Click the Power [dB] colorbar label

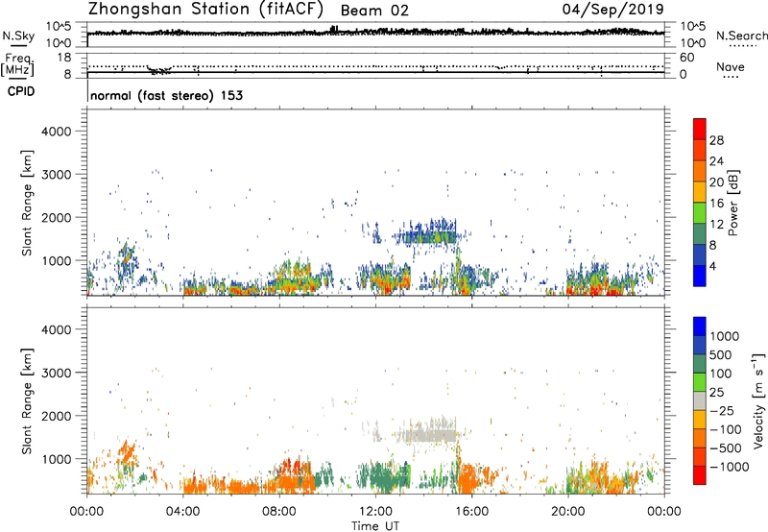coord(732,203)
